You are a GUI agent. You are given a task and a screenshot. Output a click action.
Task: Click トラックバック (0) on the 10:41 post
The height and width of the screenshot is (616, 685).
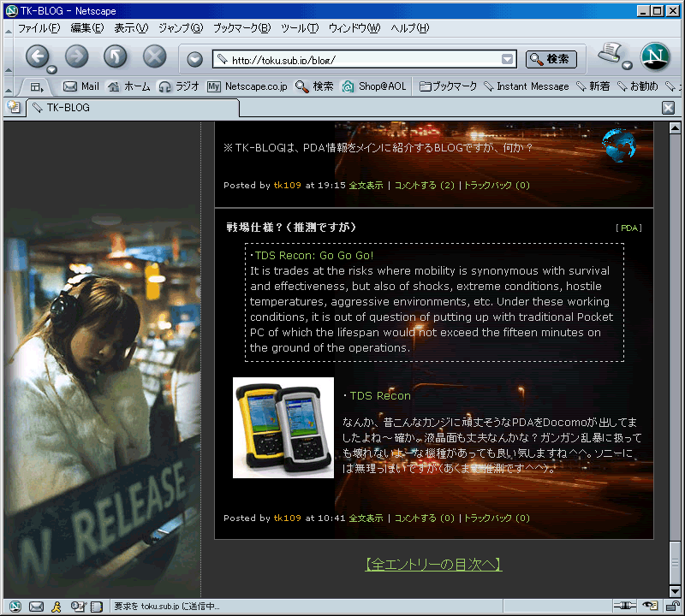point(497,518)
